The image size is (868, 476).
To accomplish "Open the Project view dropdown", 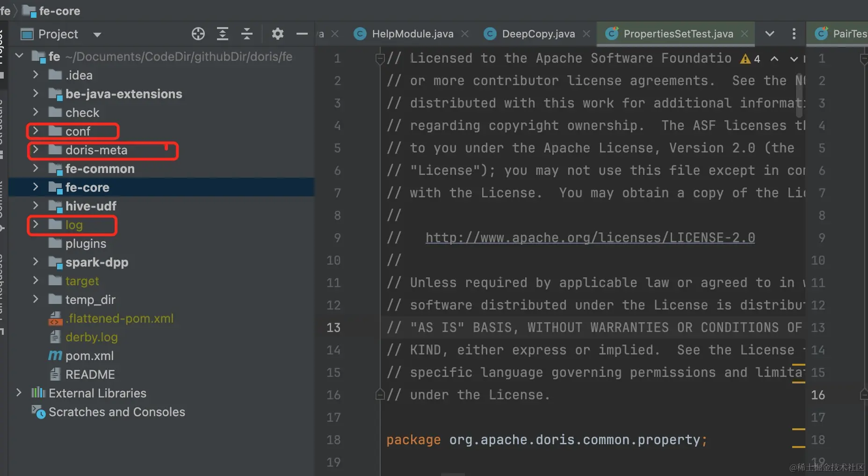I will (97, 35).
